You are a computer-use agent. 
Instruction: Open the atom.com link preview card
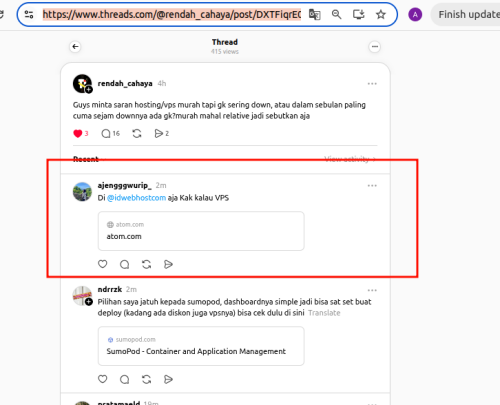pos(201,231)
